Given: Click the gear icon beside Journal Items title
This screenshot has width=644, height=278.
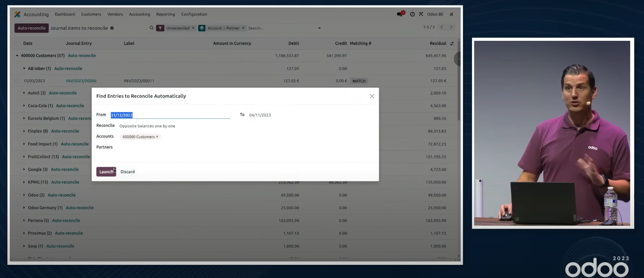Looking at the screenshot, I should click(x=112, y=28).
